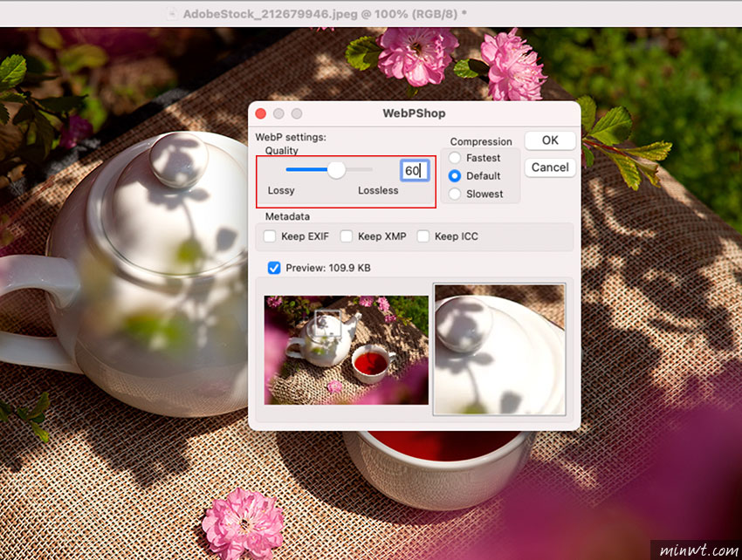Click the Quality slider handle
Image resolution: width=742 pixels, height=560 pixels.
click(336, 170)
